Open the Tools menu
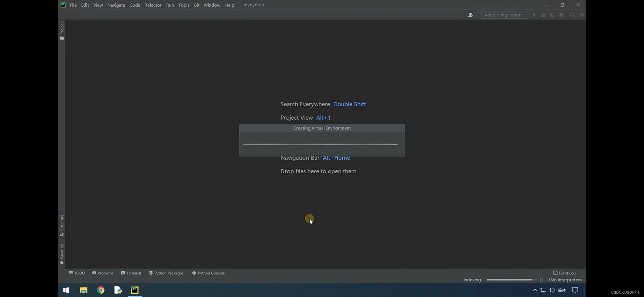Viewport: 644px width, 297px height. click(184, 5)
